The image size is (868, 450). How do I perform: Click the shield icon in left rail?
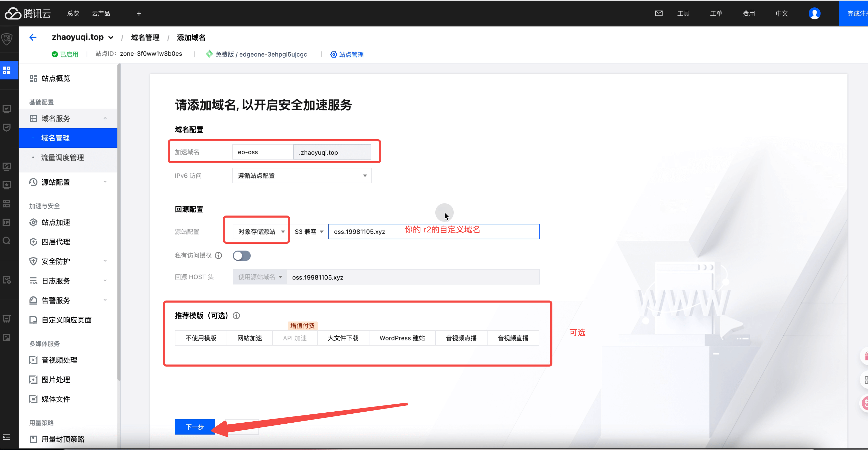[x=7, y=39]
